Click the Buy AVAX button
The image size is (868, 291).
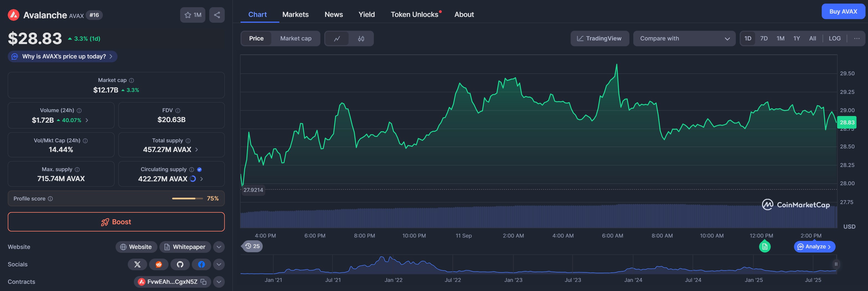tap(843, 11)
